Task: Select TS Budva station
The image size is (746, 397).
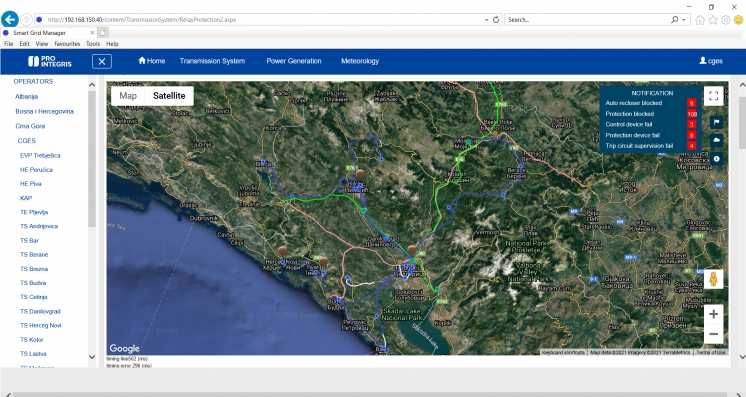Action: pos(33,283)
